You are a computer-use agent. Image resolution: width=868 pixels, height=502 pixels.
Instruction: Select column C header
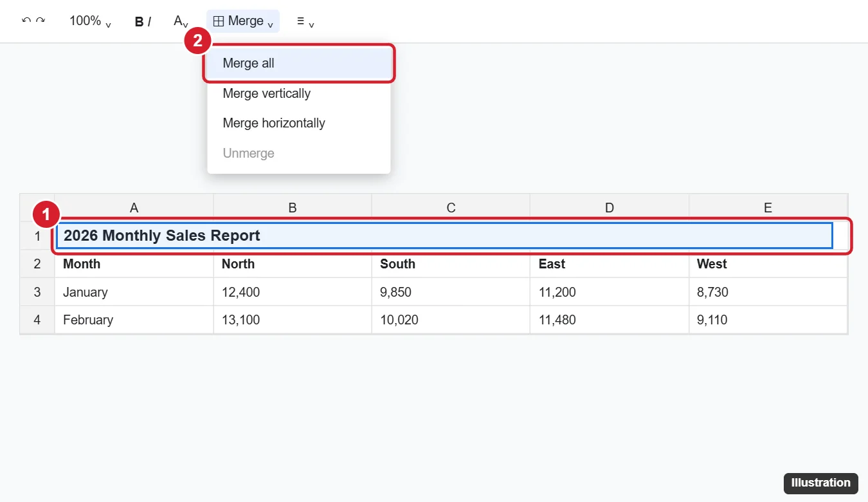point(451,207)
